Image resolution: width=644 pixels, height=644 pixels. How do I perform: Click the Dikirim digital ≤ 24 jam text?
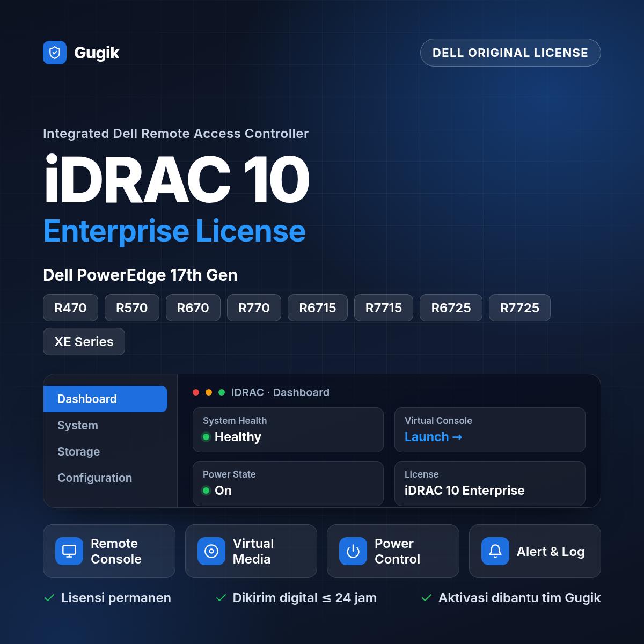tap(304, 598)
